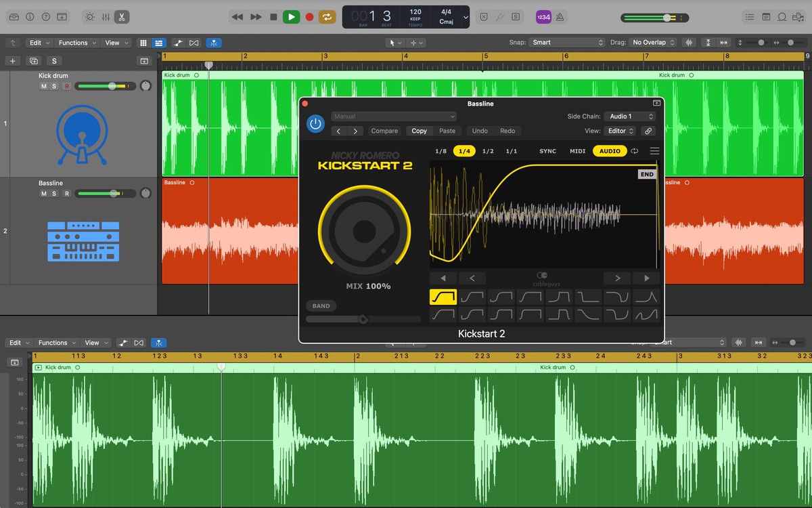Mute the Kick drum track
This screenshot has width=812, height=508.
pos(44,87)
